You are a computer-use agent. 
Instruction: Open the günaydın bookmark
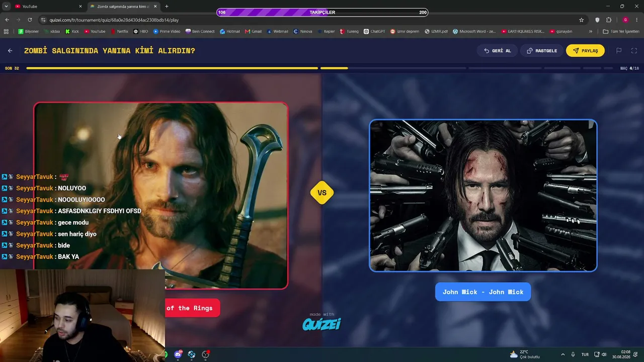pos(561,31)
